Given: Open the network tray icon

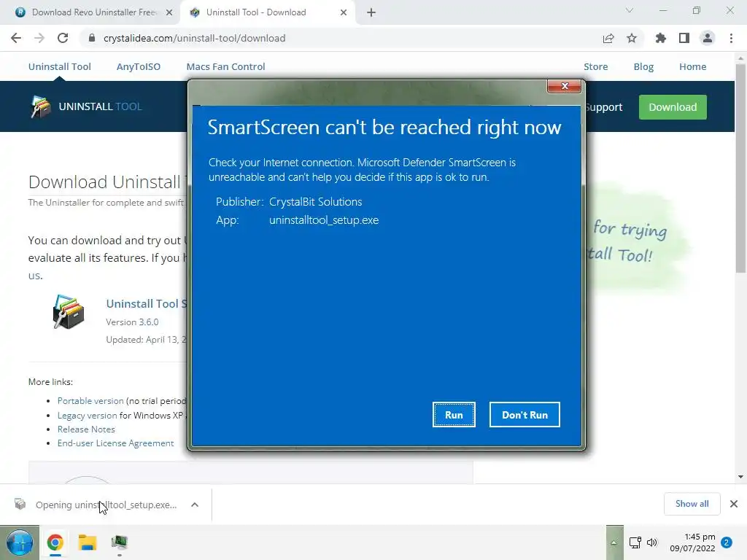Looking at the screenshot, I should point(635,542).
